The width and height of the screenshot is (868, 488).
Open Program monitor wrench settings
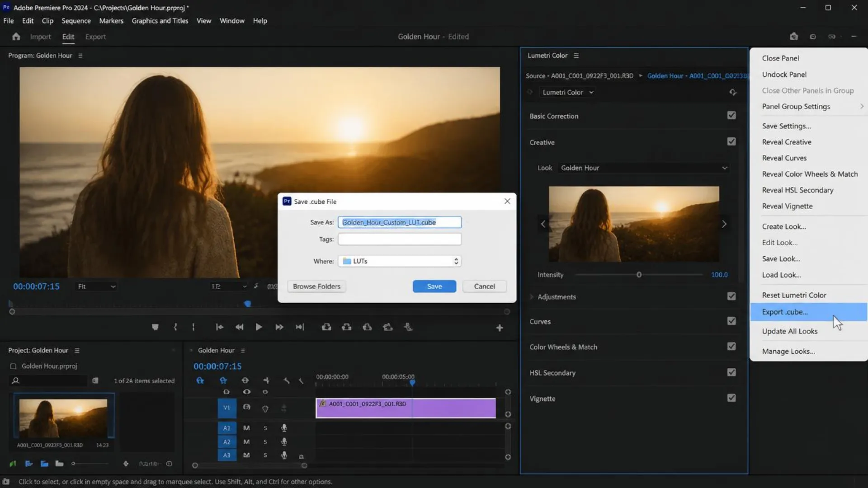click(256, 286)
